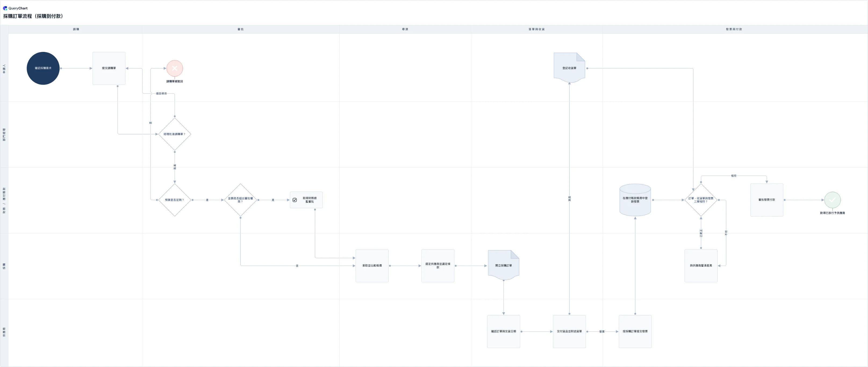Click the 落單與收貨 column header
The image size is (868, 367).
click(x=536, y=29)
